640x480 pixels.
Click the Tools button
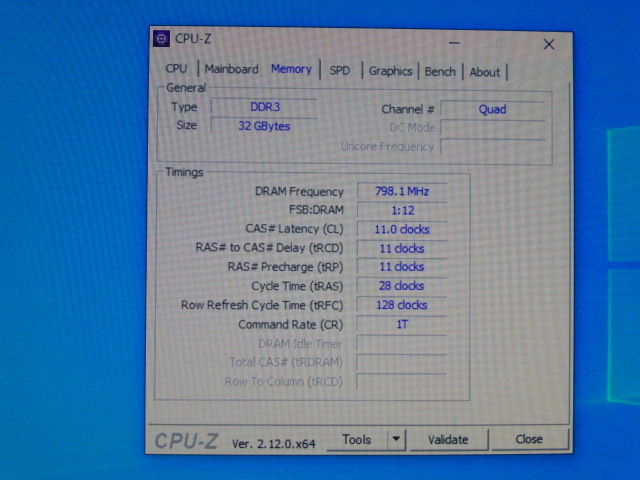tap(357, 440)
